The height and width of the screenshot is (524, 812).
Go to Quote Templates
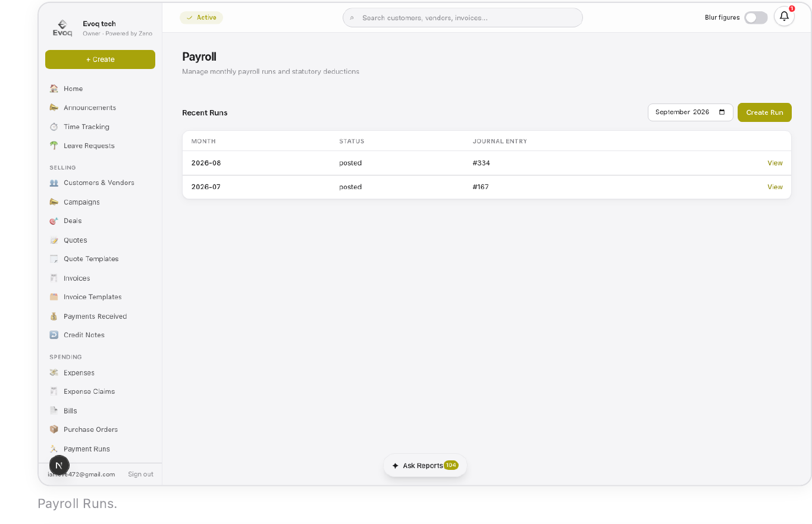click(x=91, y=259)
